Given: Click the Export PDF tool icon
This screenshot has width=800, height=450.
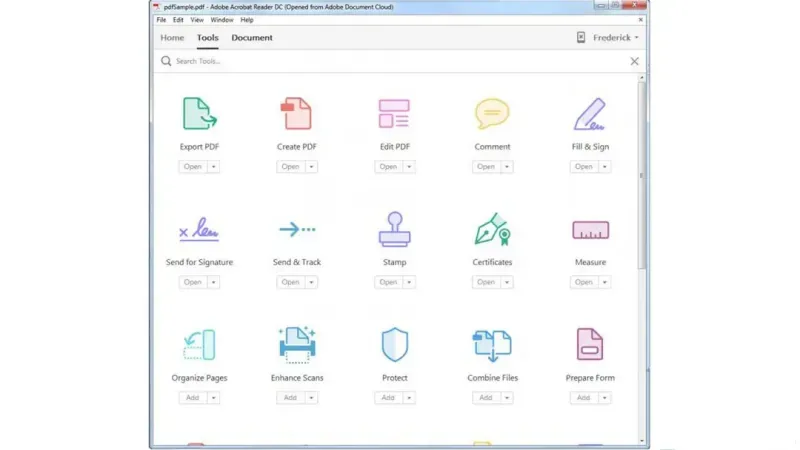Looking at the screenshot, I should pyautogui.click(x=199, y=113).
